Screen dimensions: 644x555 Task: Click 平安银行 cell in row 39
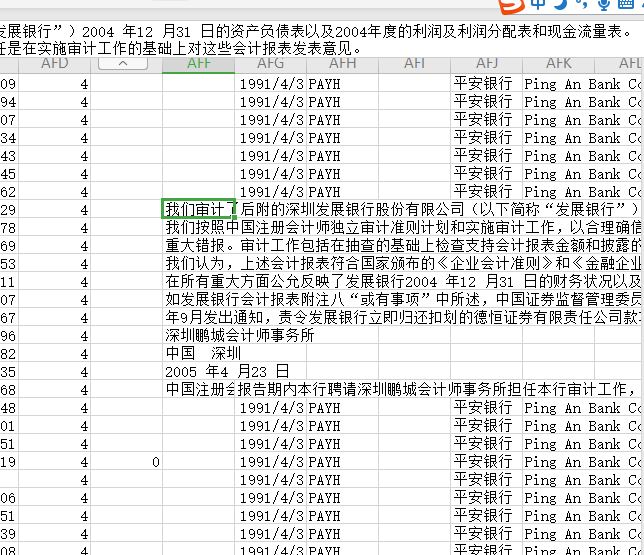point(486,534)
